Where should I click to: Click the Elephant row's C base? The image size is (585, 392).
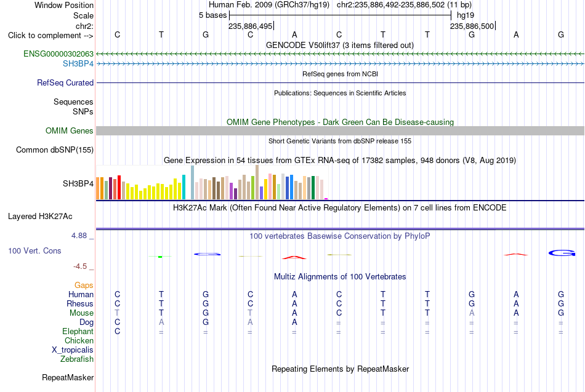(x=117, y=332)
